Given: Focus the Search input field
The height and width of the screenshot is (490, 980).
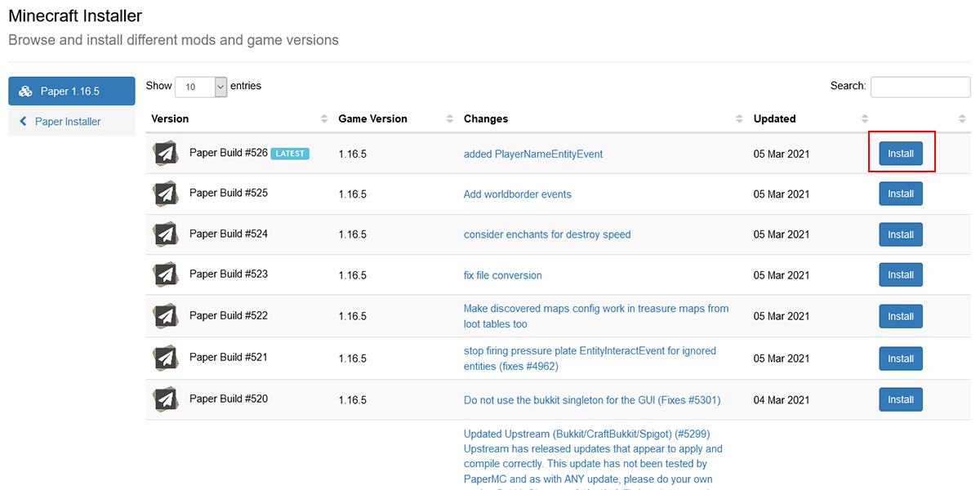Looking at the screenshot, I should (x=920, y=87).
